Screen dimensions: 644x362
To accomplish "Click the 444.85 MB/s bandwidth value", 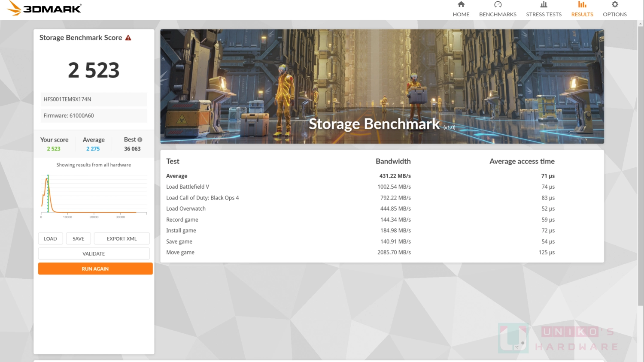I will click(x=395, y=208).
